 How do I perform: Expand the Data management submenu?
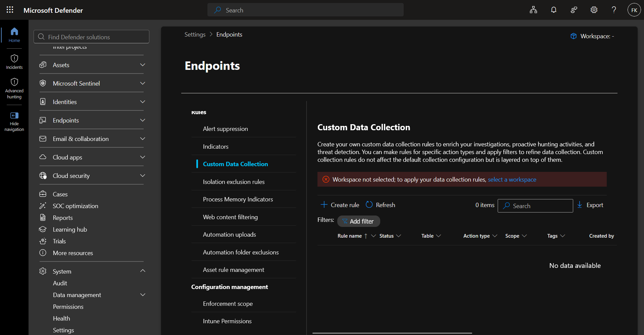click(143, 295)
